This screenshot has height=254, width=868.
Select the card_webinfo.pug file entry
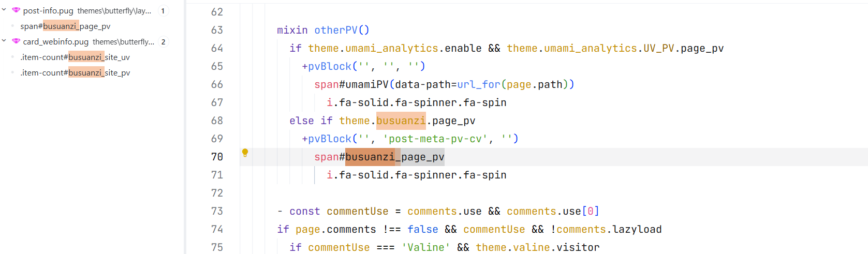[56, 42]
